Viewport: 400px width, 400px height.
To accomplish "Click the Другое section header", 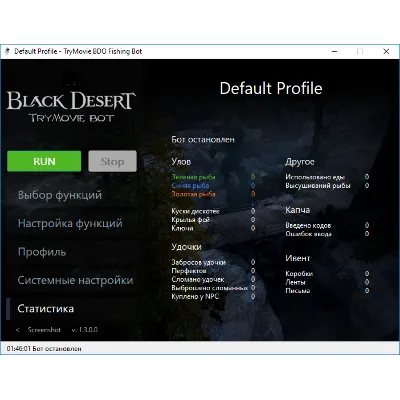I will pyautogui.click(x=300, y=162).
